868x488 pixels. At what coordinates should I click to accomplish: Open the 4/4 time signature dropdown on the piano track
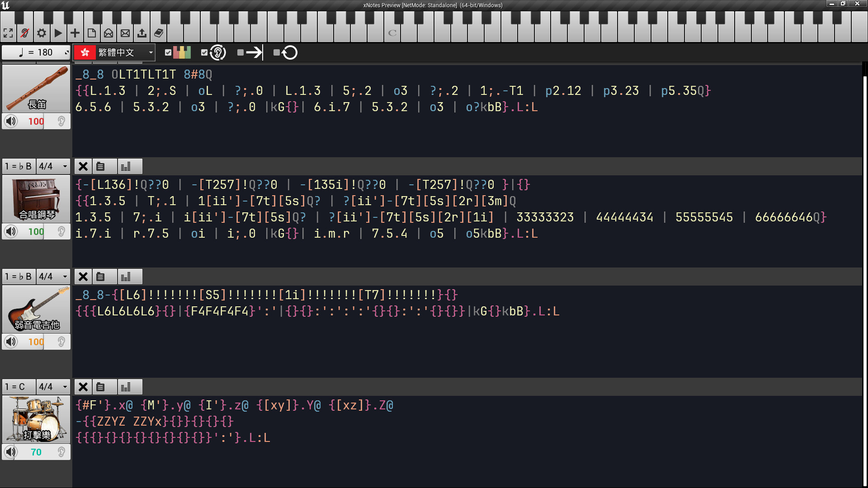pos(53,166)
